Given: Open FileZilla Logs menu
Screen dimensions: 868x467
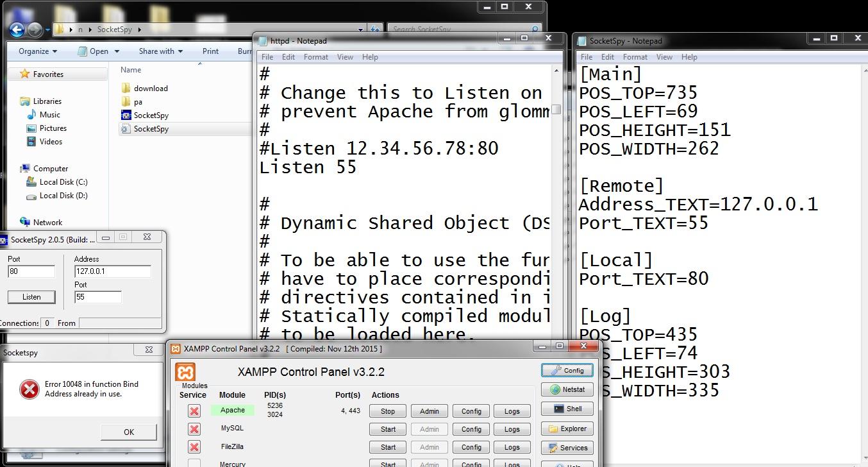Looking at the screenshot, I should [512, 447].
